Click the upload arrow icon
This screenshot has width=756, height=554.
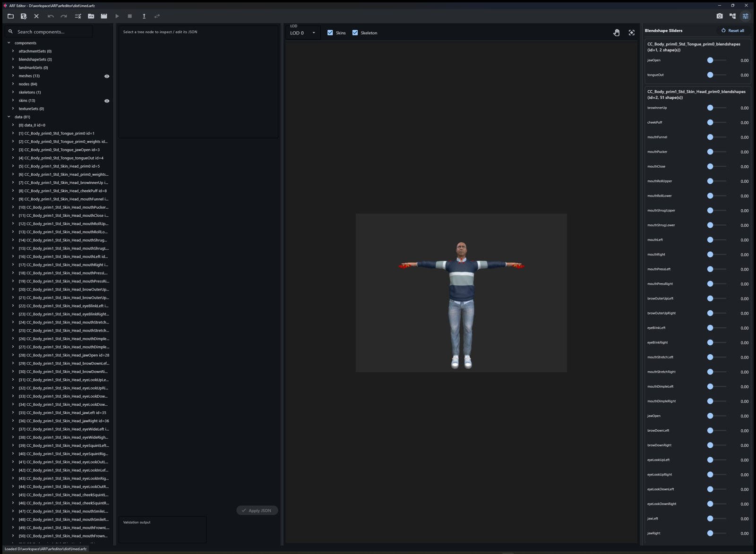coord(144,16)
